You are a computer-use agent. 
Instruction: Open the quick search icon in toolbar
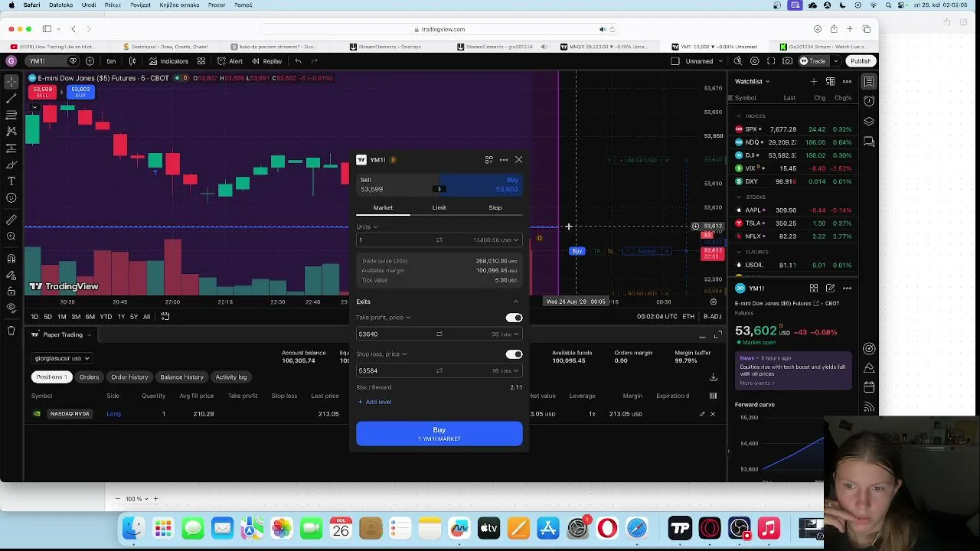[x=738, y=61]
